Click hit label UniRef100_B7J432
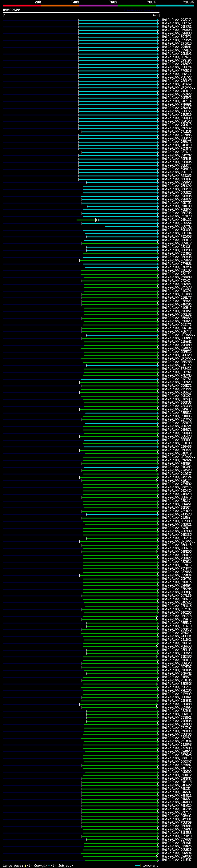The width and height of the screenshot is (197, 868). point(177,369)
